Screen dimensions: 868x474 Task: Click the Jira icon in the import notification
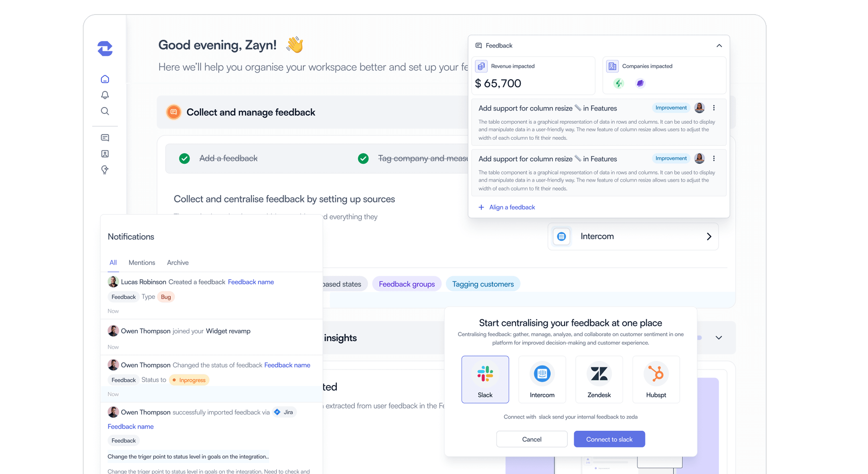point(277,412)
